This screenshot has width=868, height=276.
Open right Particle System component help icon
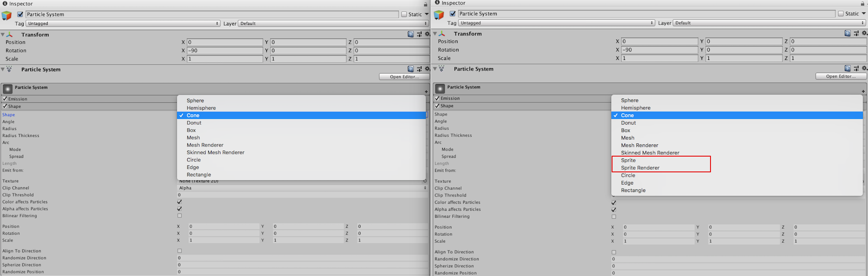point(847,69)
